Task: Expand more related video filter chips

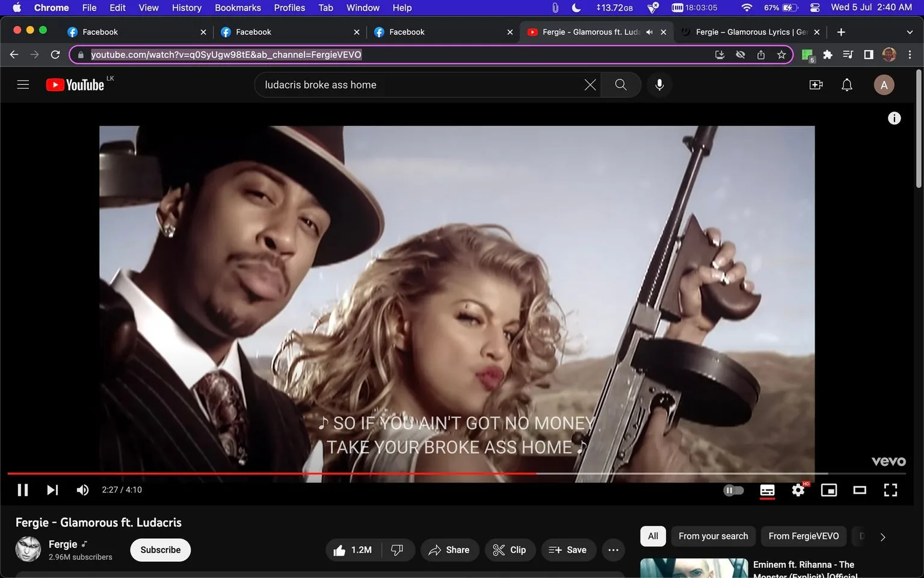Action: [x=882, y=536]
